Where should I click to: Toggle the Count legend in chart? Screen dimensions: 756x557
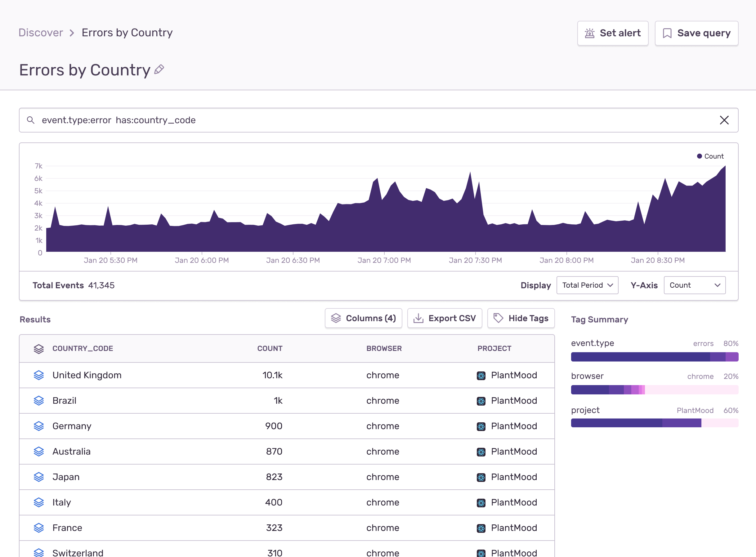pyautogui.click(x=710, y=156)
